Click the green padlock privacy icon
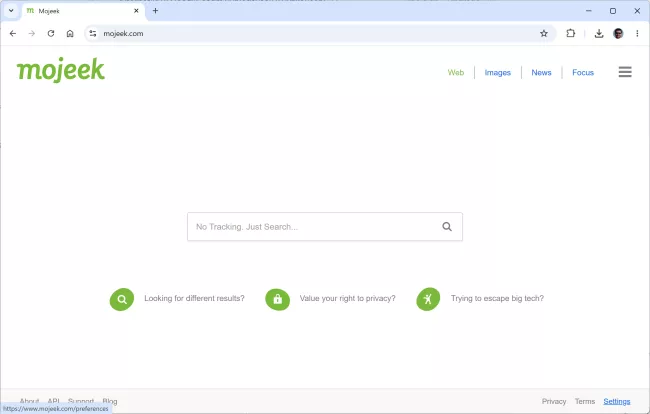This screenshot has height=414, width=650. tap(277, 299)
